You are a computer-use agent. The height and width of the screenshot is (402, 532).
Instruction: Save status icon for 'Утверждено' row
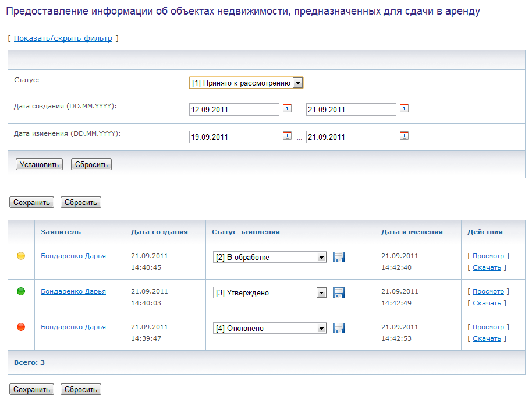tap(339, 292)
